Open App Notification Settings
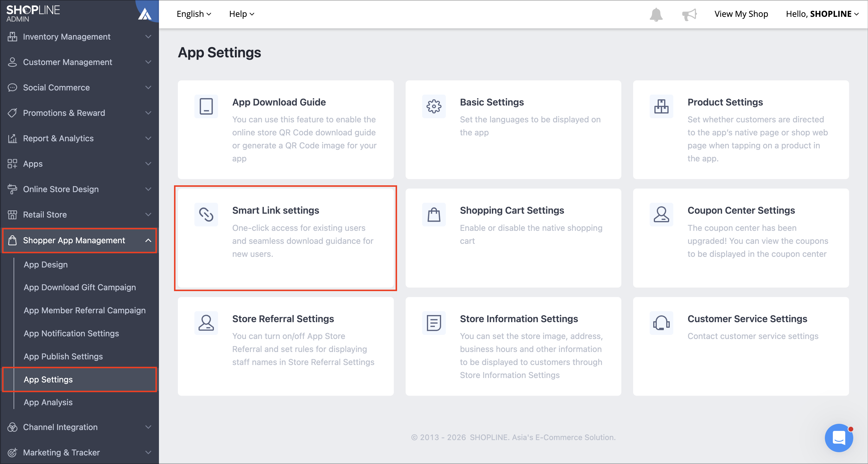The image size is (868, 464). 71,334
